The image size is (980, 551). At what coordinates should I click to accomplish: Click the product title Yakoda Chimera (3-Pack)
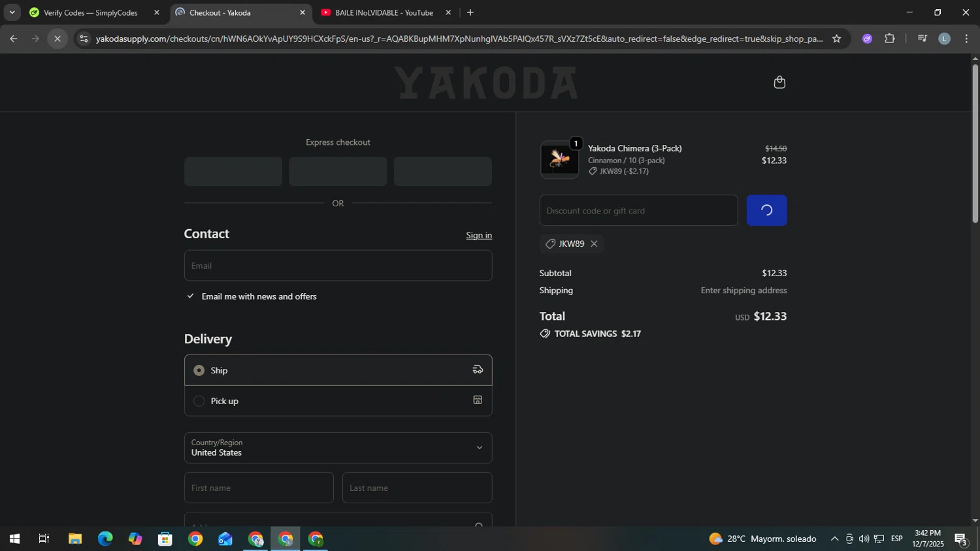634,148
